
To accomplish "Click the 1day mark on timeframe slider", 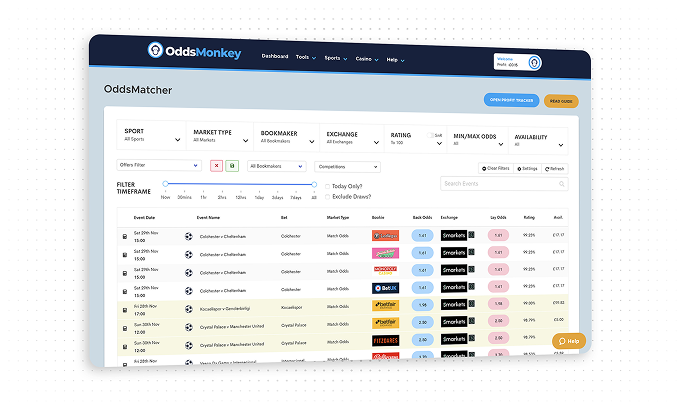I will [259, 198].
